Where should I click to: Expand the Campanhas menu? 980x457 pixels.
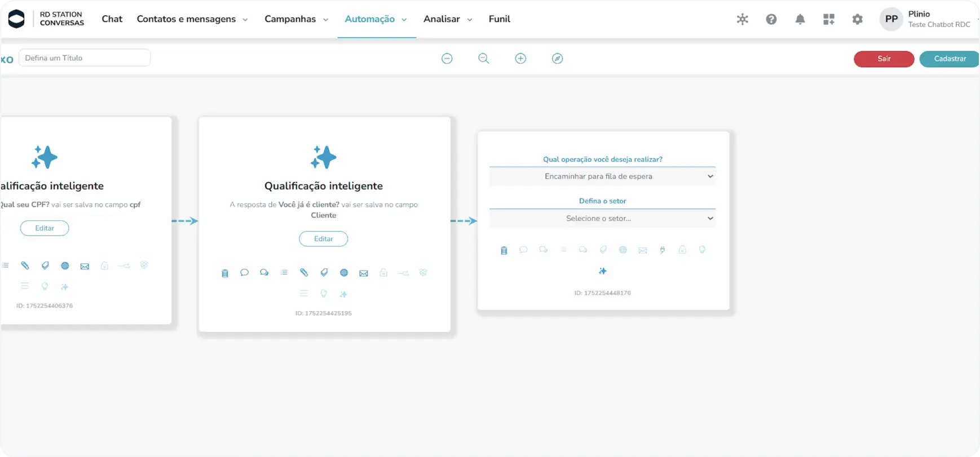[297, 19]
